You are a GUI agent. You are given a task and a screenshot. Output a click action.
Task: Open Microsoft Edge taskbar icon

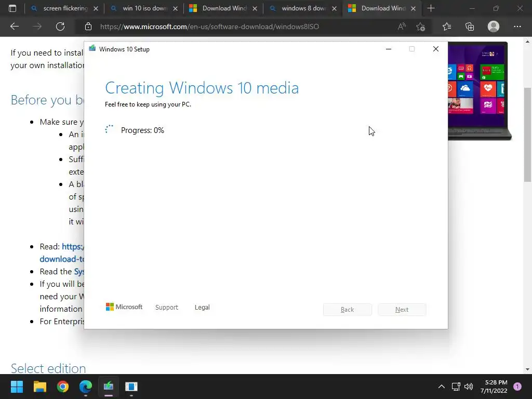point(86,387)
